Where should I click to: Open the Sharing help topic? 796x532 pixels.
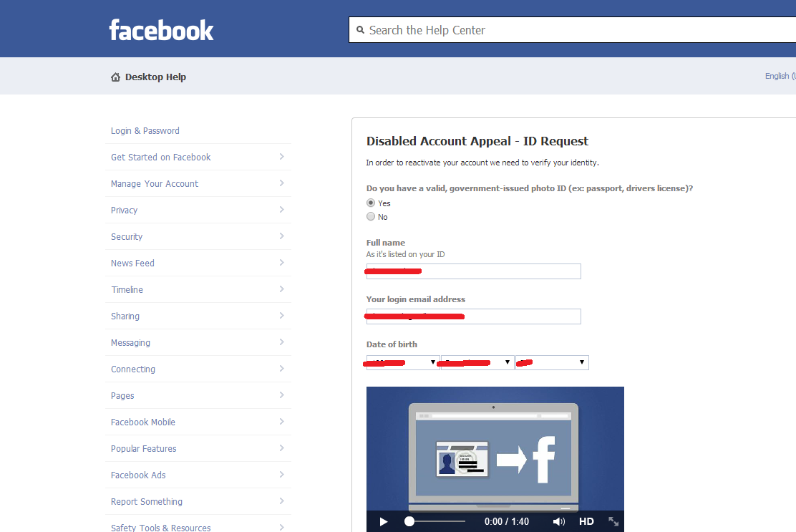(125, 316)
